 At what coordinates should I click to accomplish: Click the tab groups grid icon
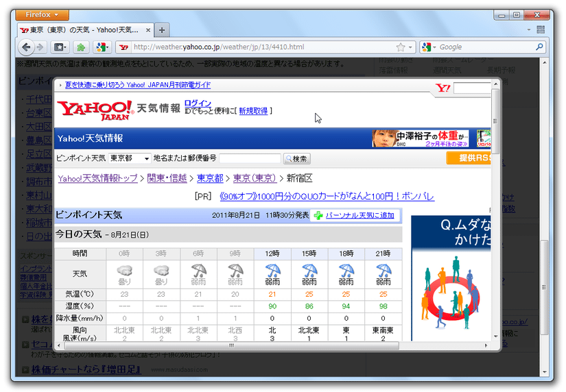(541, 29)
